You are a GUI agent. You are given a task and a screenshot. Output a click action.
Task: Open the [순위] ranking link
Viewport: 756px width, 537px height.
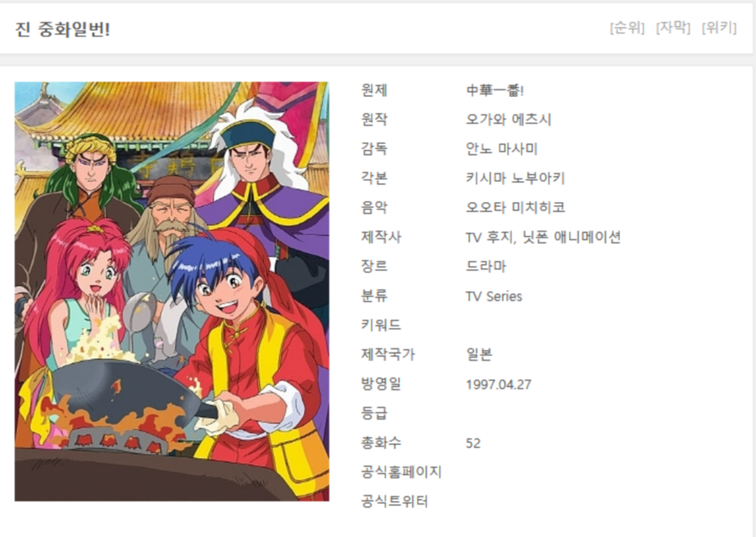click(x=627, y=27)
